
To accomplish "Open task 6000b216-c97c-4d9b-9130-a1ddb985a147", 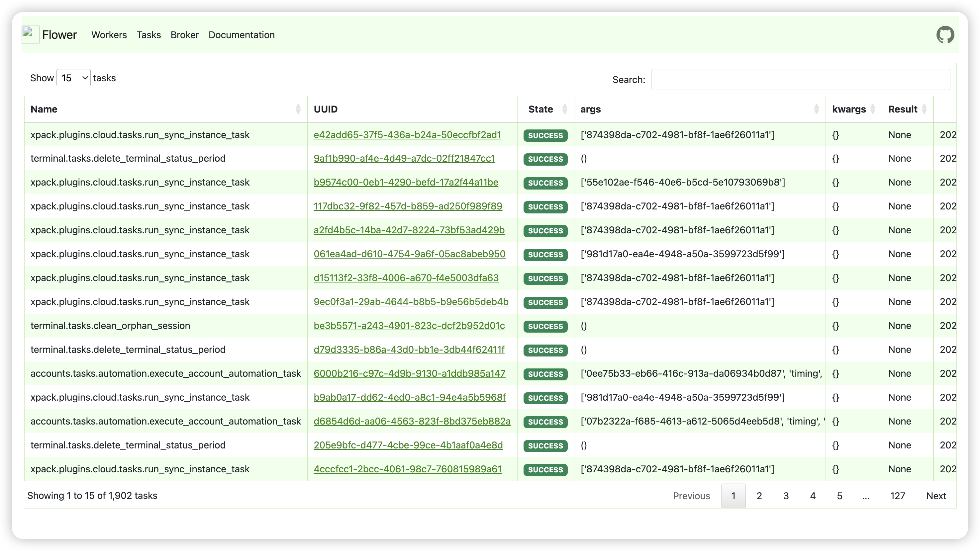I will point(409,374).
